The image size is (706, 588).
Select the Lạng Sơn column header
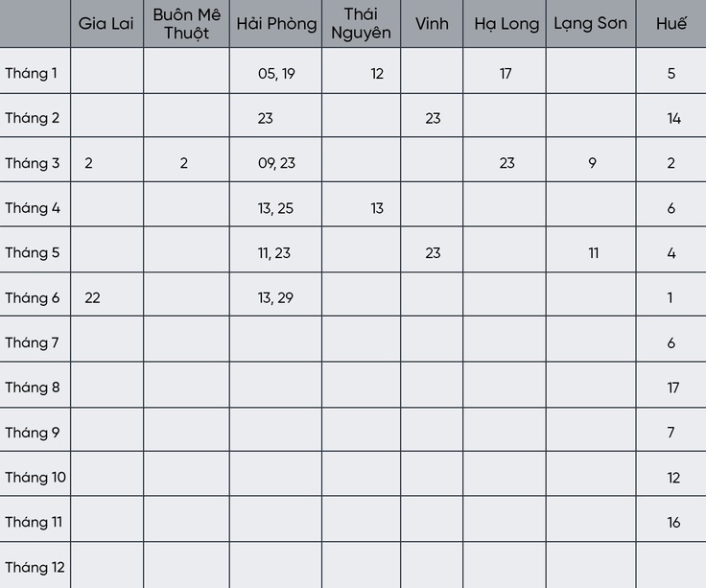pyautogui.click(x=591, y=23)
